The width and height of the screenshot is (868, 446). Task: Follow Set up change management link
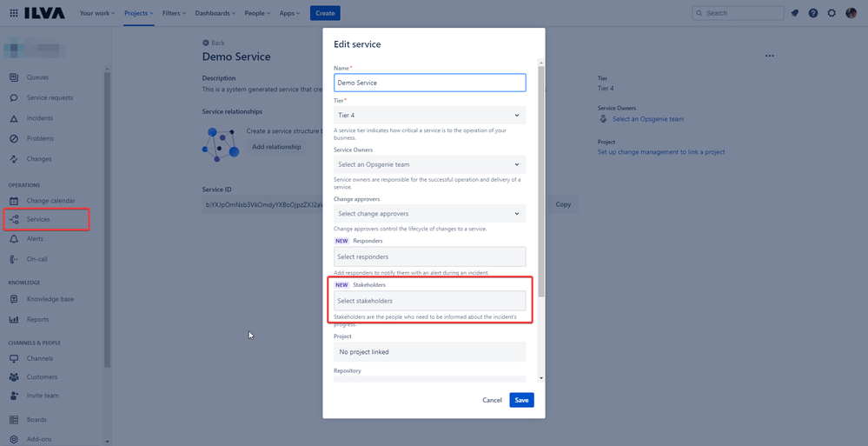(661, 152)
